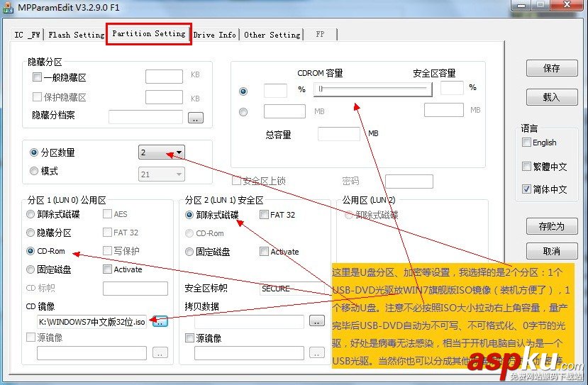Select 卸除式磁碟 in 公用区 LUN 2
The width and height of the screenshot is (588, 385).
point(349,215)
